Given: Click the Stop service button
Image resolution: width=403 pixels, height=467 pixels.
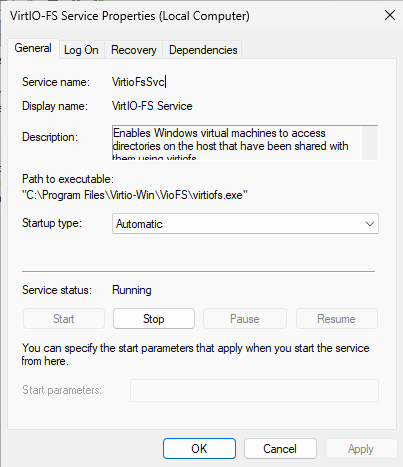Looking at the screenshot, I should click(154, 319).
